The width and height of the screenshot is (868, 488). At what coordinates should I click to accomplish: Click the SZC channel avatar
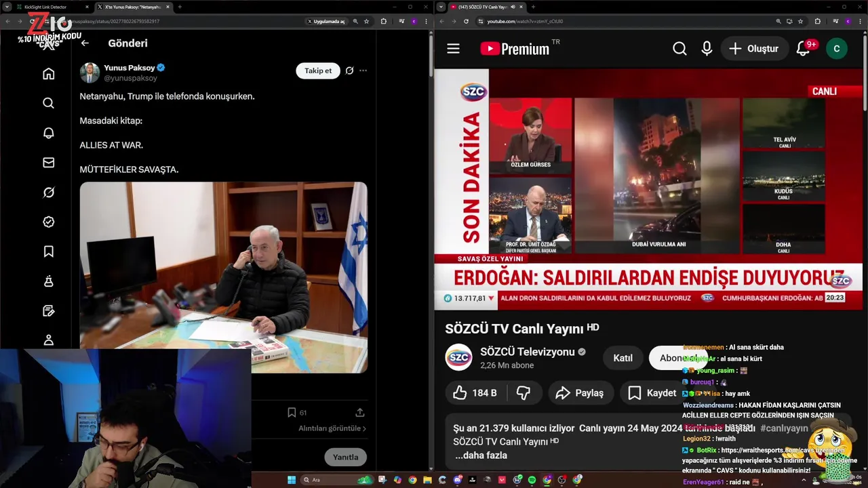click(459, 357)
